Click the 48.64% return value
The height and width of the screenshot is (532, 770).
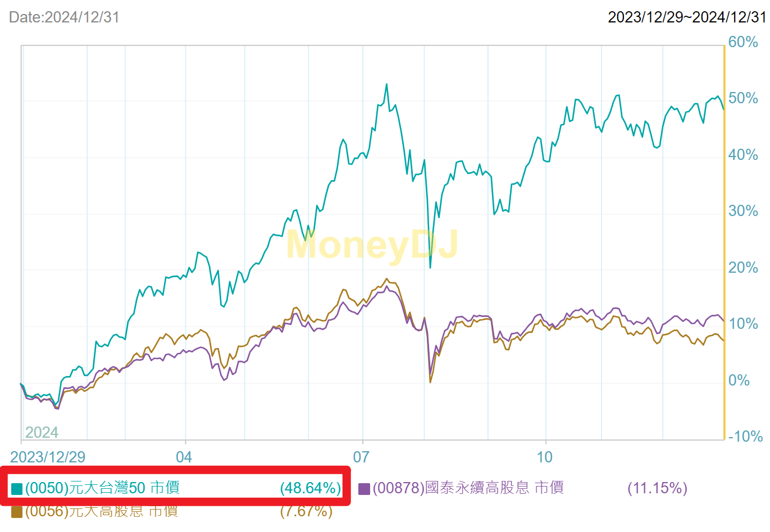click(x=311, y=488)
